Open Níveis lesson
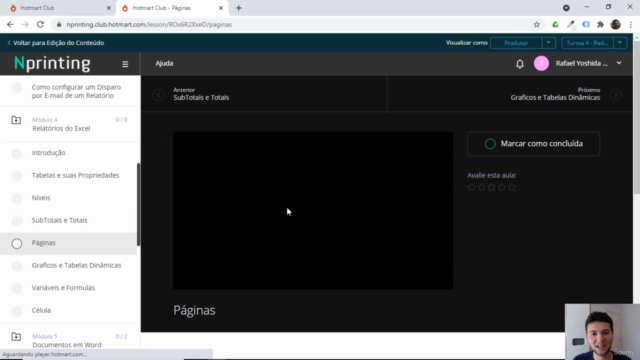The width and height of the screenshot is (640, 360). pyautogui.click(x=41, y=198)
